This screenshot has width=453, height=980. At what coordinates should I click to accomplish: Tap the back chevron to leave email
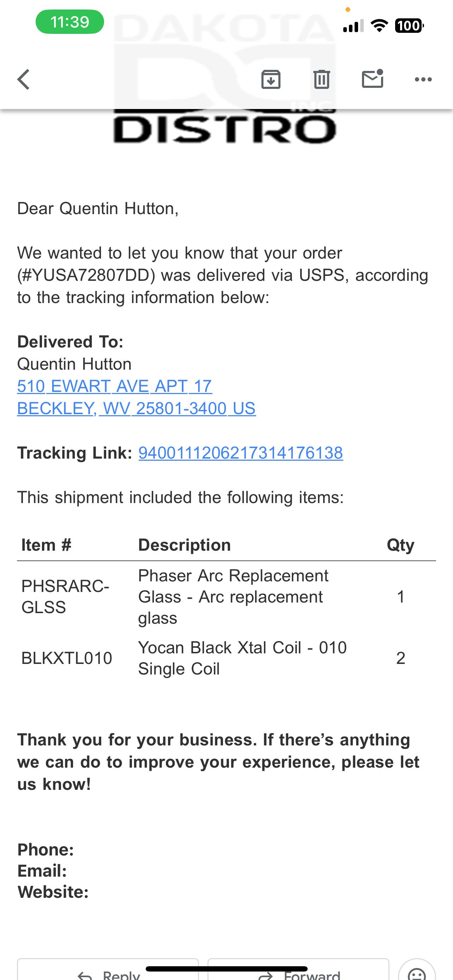click(24, 79)
